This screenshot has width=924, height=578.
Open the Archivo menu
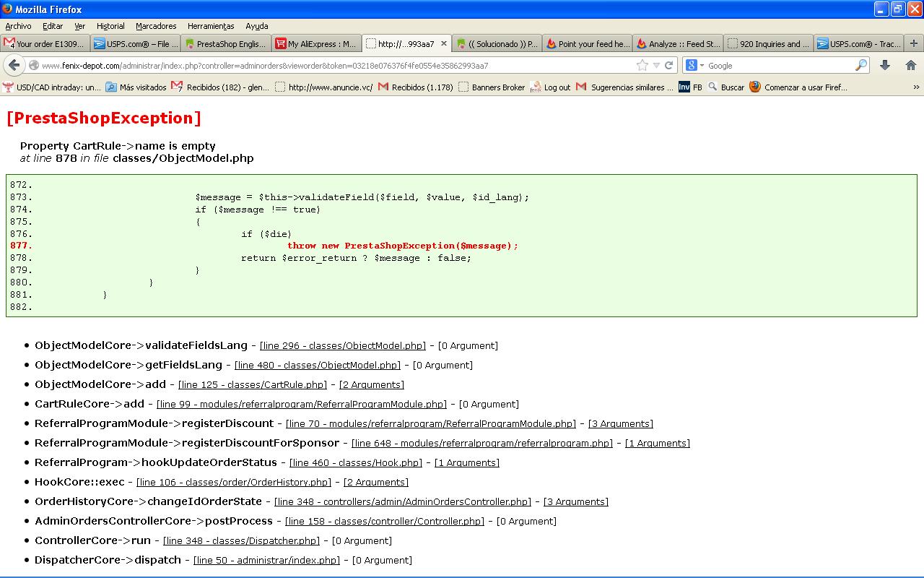(x=19, y=26)
